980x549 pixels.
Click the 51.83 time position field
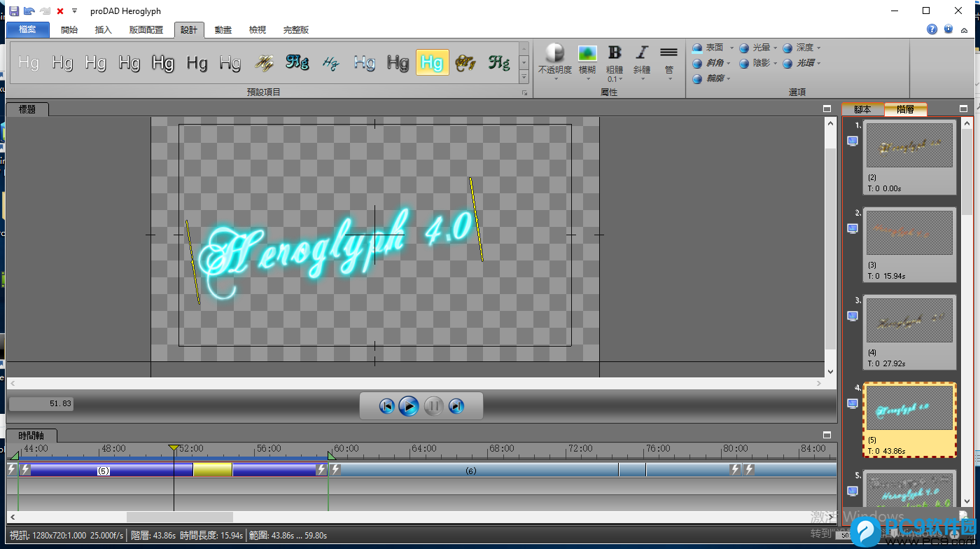pos(41,404)
